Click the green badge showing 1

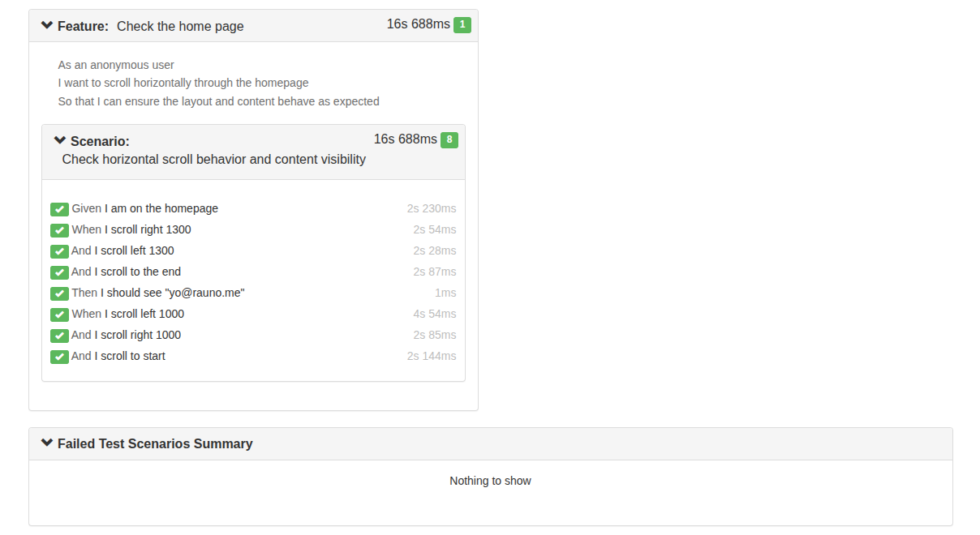click(x=462, y=25)
